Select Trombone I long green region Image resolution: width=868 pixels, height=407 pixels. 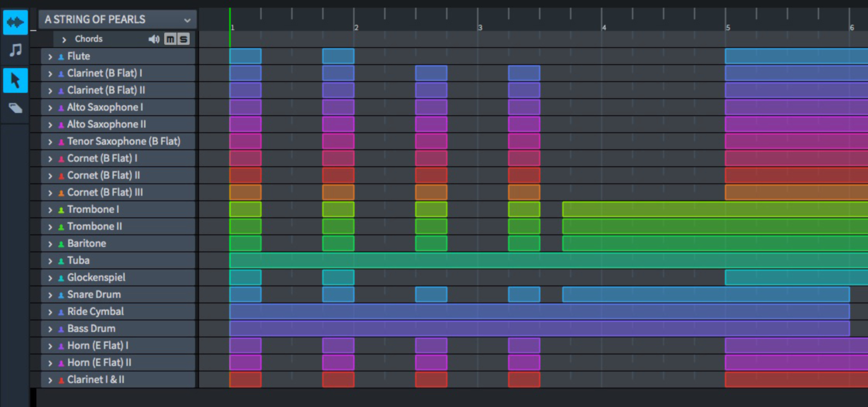(715, 209)
